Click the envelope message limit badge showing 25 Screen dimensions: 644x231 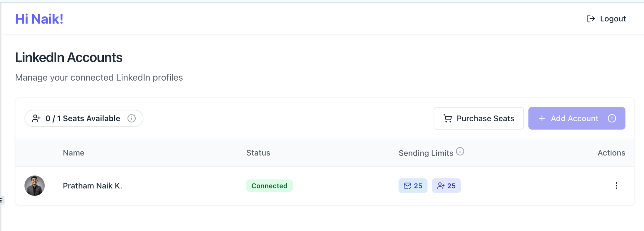tap(413, 186)
